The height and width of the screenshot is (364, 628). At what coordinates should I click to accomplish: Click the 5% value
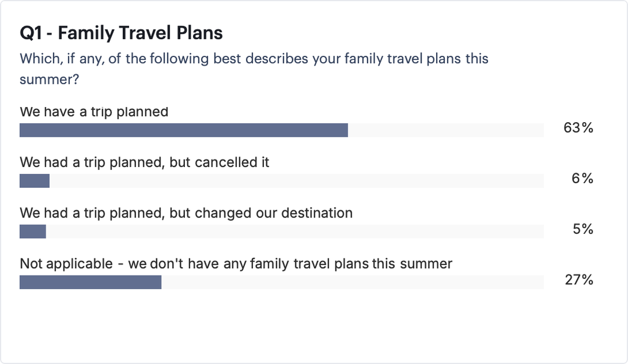pos(583,229)
